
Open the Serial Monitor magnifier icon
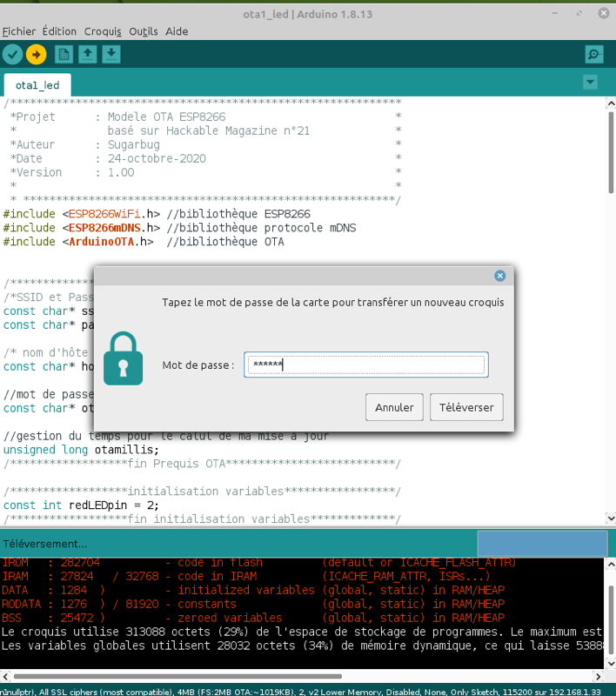coord(594,54)
